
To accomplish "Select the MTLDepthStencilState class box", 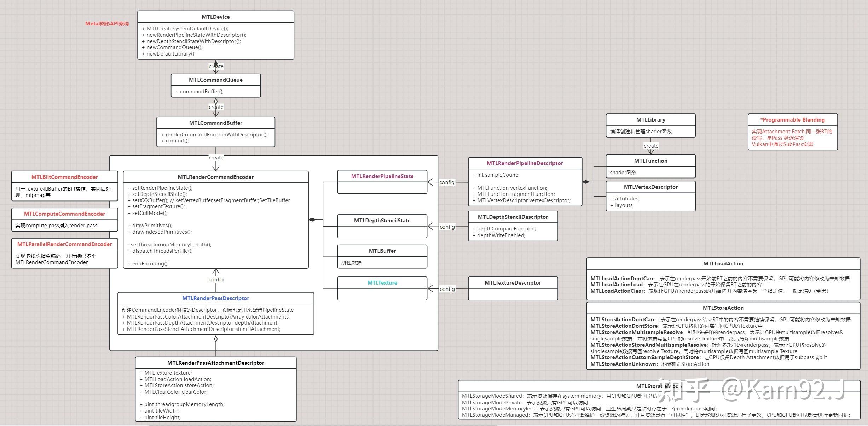I will pyautogui.click(x=382, y=220).
